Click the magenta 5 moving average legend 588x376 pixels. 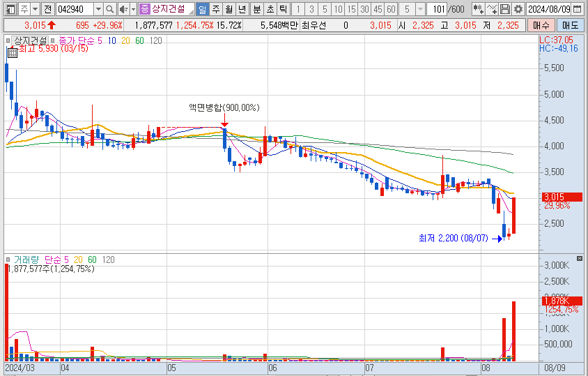tap(100, 40)
